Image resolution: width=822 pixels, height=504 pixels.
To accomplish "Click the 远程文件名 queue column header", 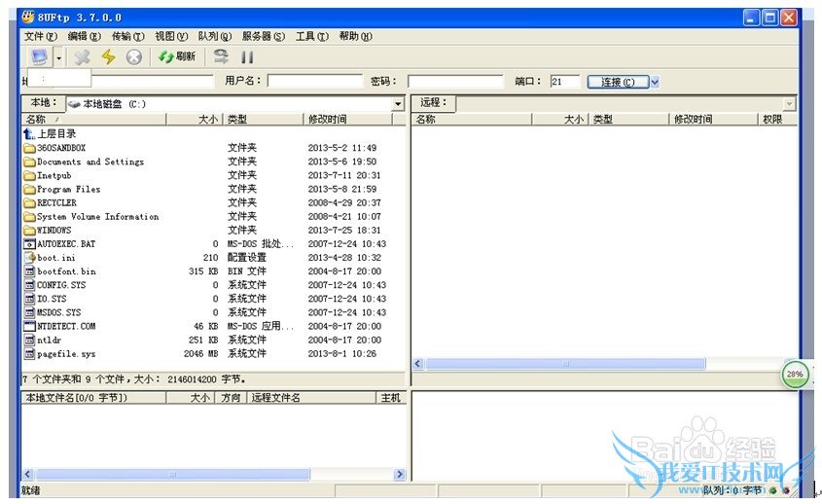I will (312, 398).
